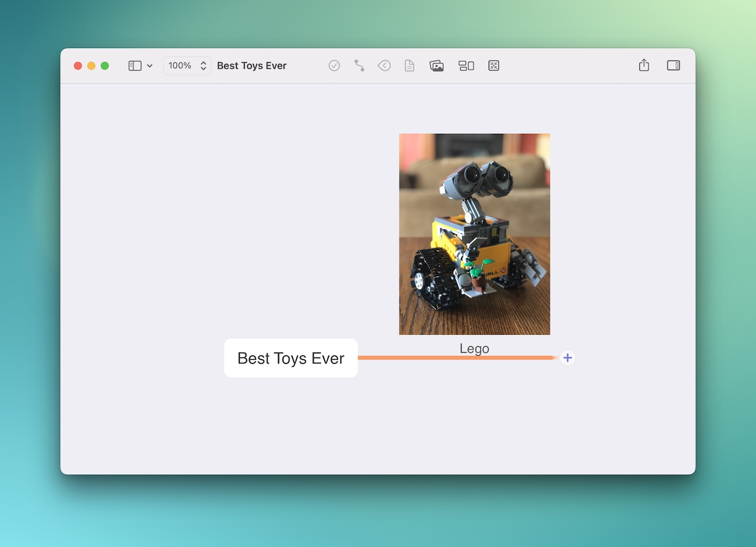
Task: Click the node layout toolbar icon
Action: click(x=466, y=66)
